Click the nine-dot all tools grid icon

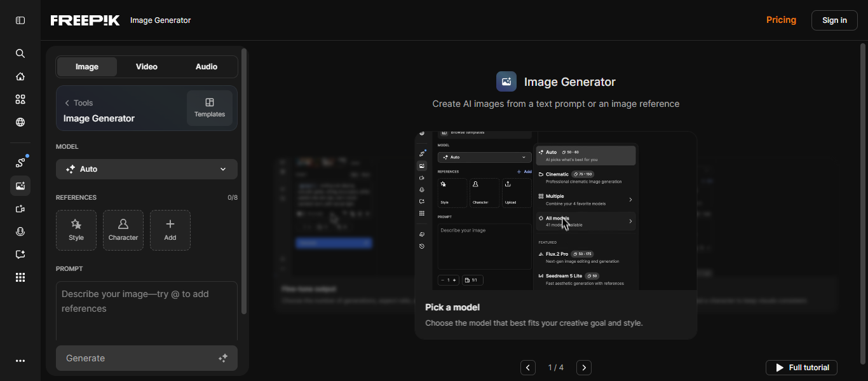pyautogui.click(x=20, y=277)
